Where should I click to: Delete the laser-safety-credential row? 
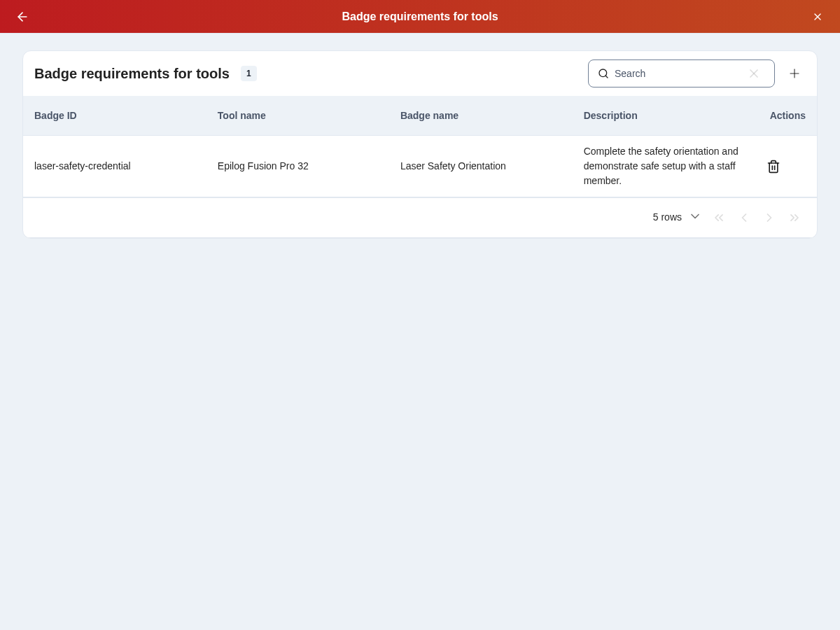773,167
